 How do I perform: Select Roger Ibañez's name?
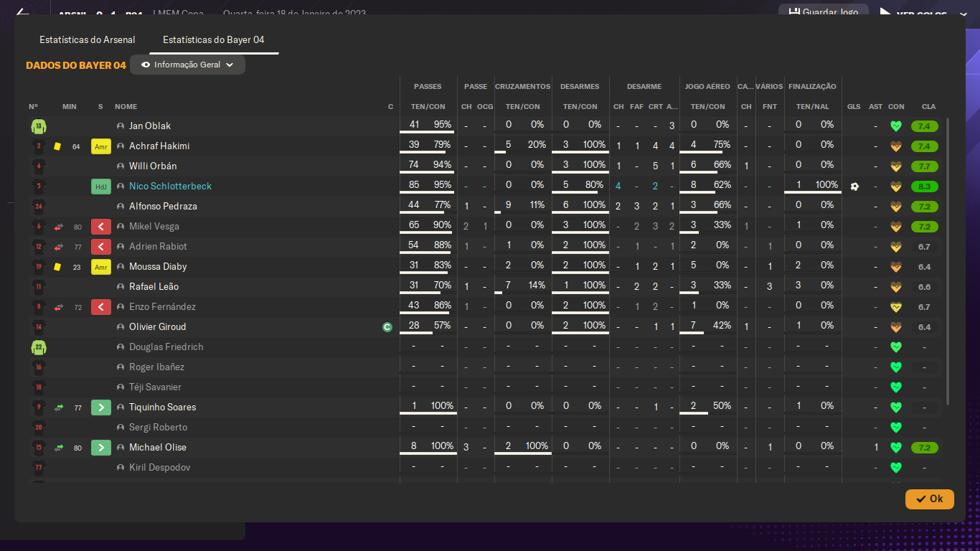157,367
